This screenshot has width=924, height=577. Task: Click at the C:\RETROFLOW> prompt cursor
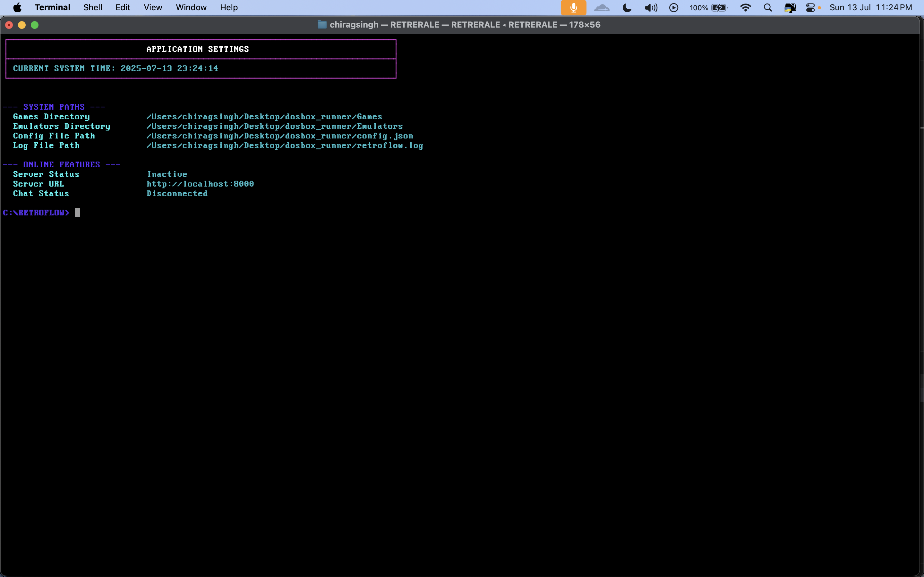point(78,213)
